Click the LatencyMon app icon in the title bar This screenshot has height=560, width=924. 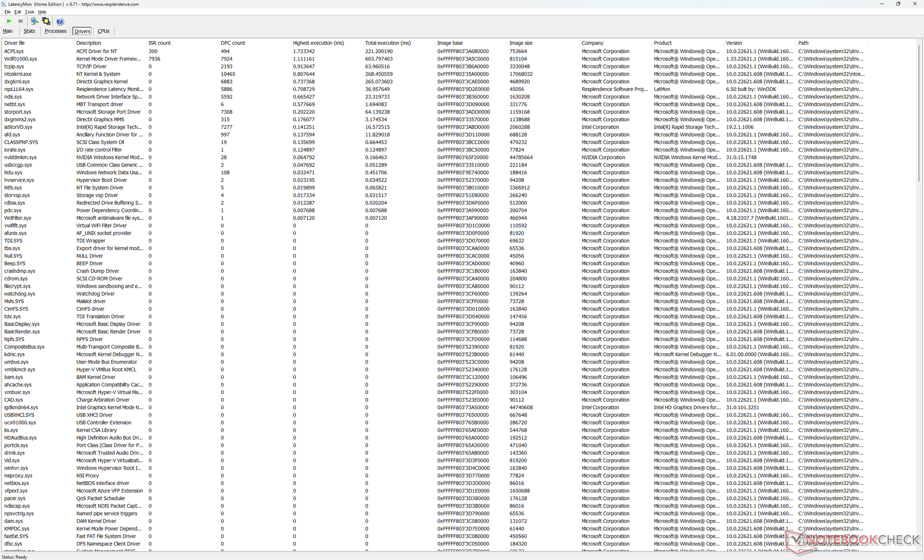[4, 4]
